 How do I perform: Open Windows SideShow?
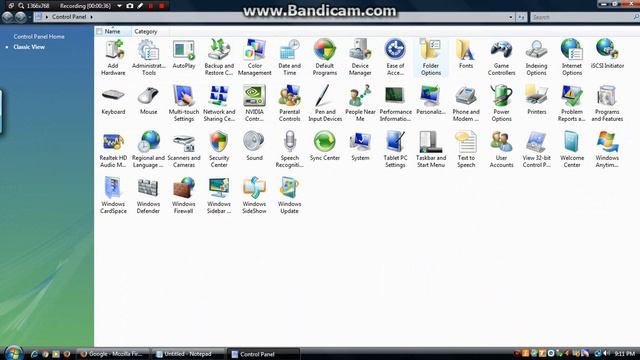point(254,196)
